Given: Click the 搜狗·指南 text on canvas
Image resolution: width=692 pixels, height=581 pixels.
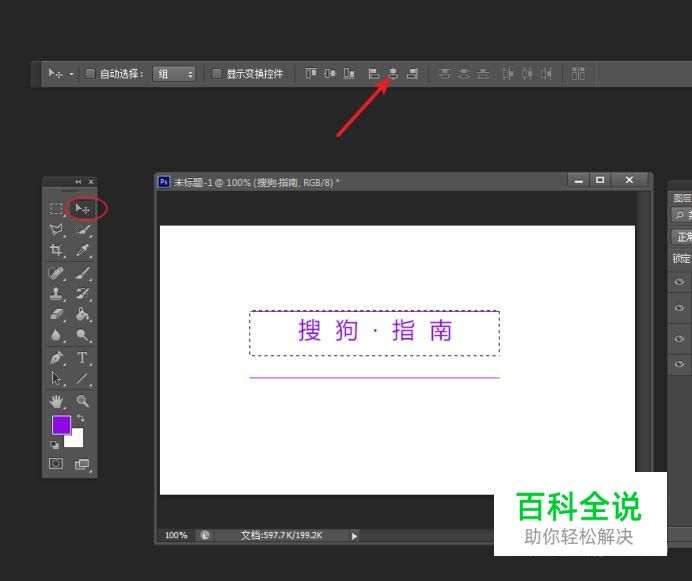Looking at the screenshot, I should point(375,330).
